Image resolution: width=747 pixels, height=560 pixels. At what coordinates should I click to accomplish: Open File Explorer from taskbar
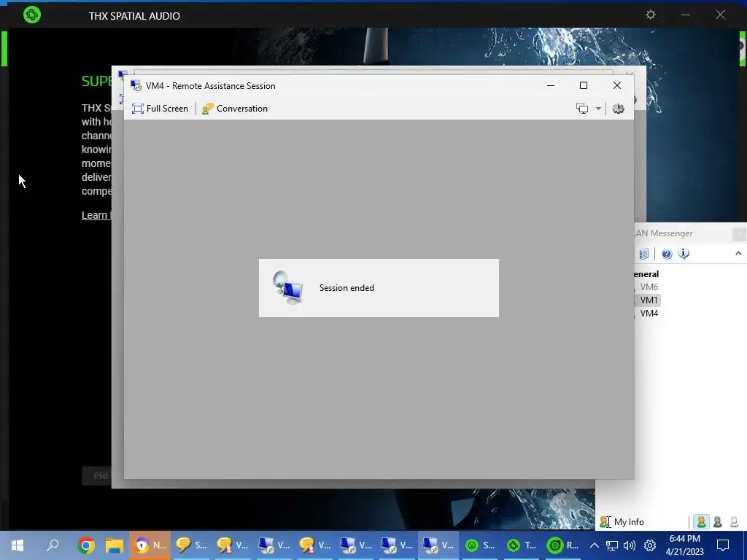click(x=115, y=545)
